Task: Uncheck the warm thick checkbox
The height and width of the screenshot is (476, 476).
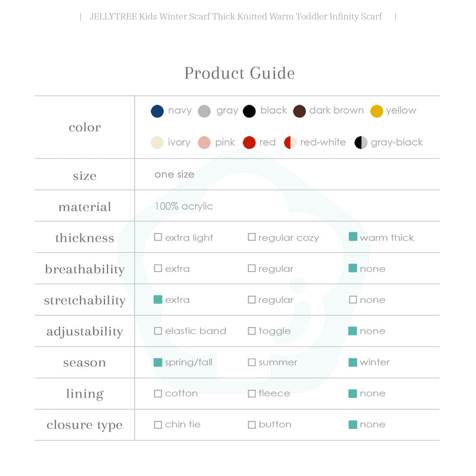Action: click(353, 237)
